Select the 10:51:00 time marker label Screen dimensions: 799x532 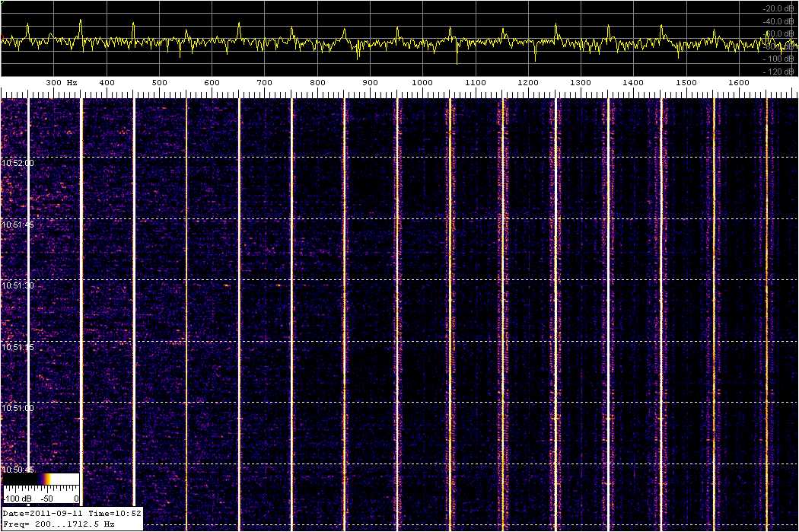click(18, 408)
